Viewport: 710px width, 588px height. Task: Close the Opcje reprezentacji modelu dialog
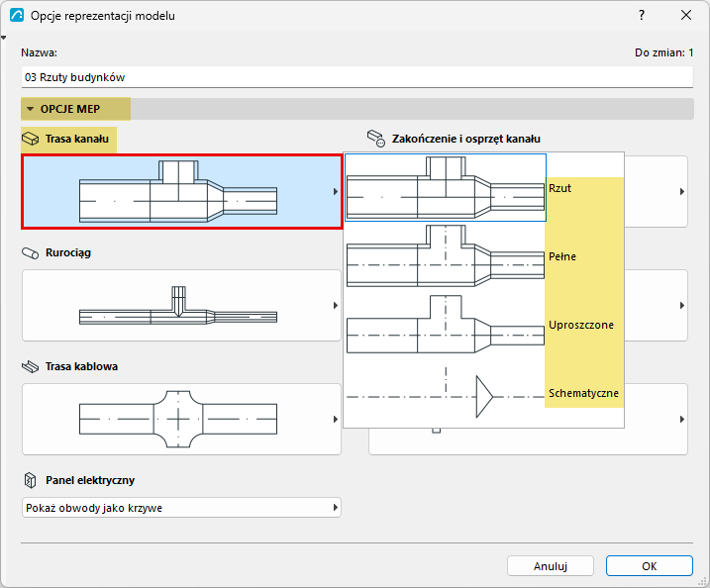coord(686,16)
